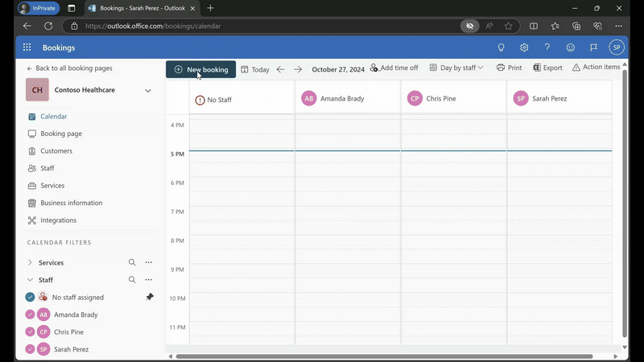644x362 pixels.
Task: Go to previous day arrow
Action: point(280,69)
